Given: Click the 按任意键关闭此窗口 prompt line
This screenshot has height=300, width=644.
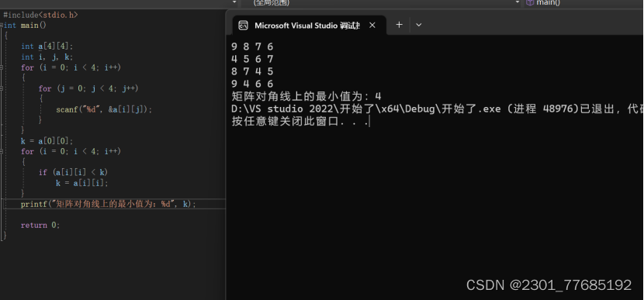Looking at the screenshot, I should [x=300, y=122].
